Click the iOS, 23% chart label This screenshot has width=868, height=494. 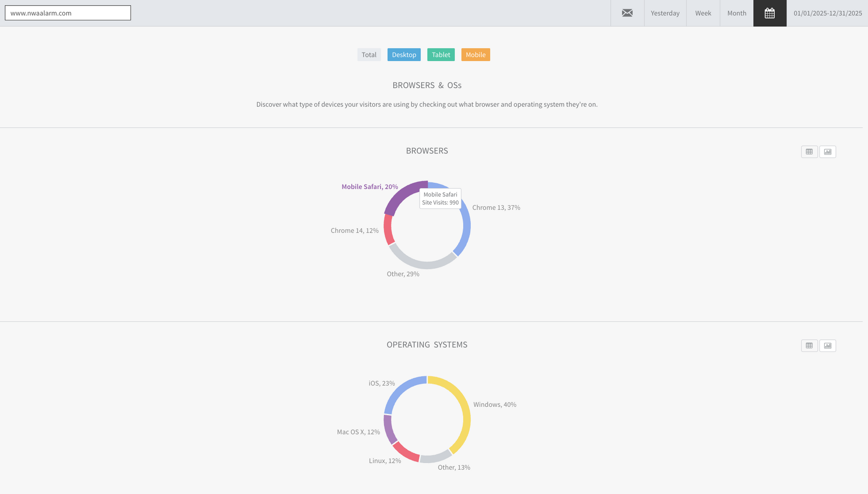tap(382, 383)
